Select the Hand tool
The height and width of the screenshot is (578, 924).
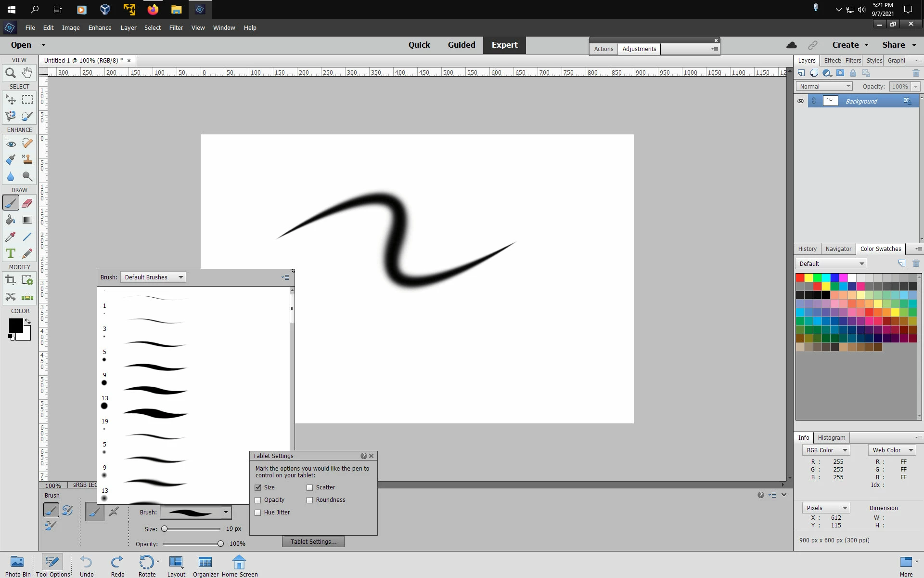27,73
